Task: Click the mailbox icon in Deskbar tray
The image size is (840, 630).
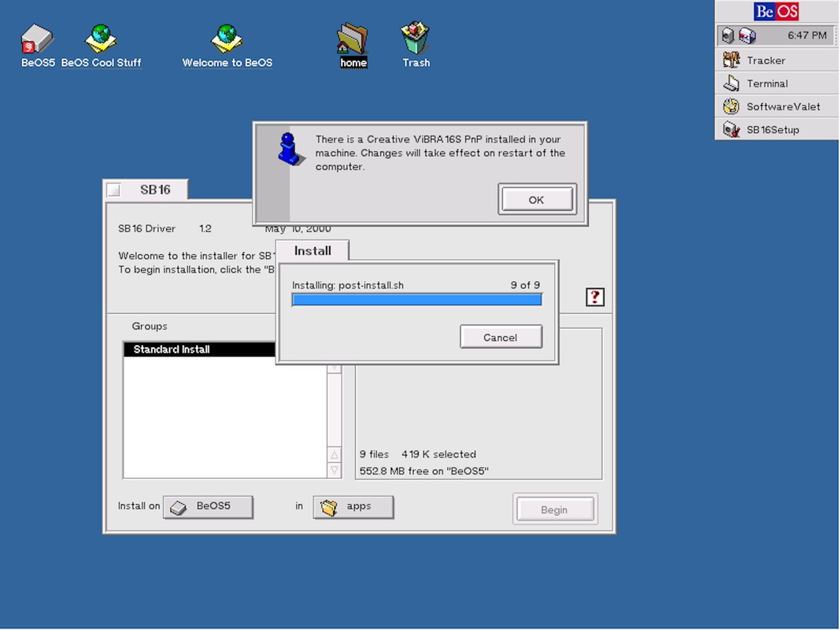Action: [x=747, y=36]
